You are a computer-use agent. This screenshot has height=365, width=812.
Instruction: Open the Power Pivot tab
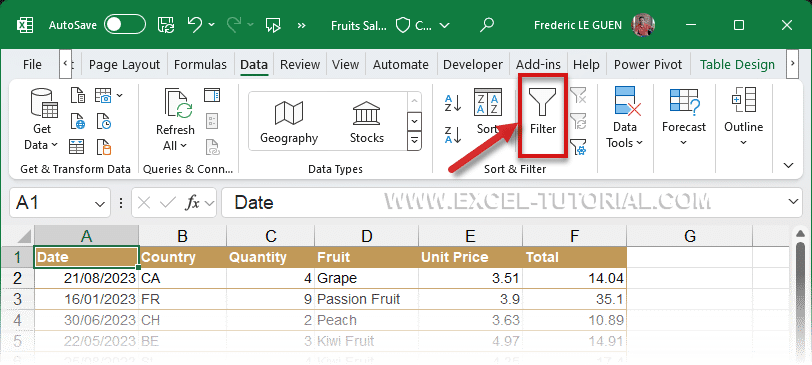pyautogui.click(x=648, y=65)
